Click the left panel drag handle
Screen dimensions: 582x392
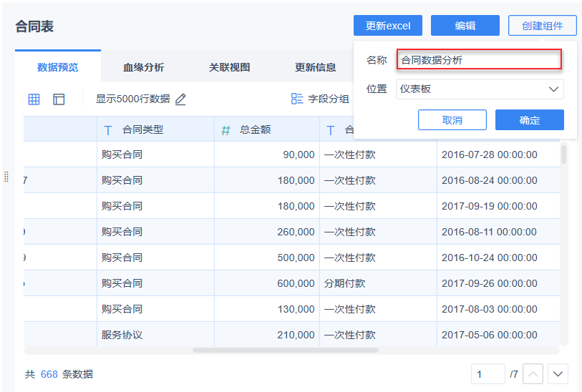(6, 176)
